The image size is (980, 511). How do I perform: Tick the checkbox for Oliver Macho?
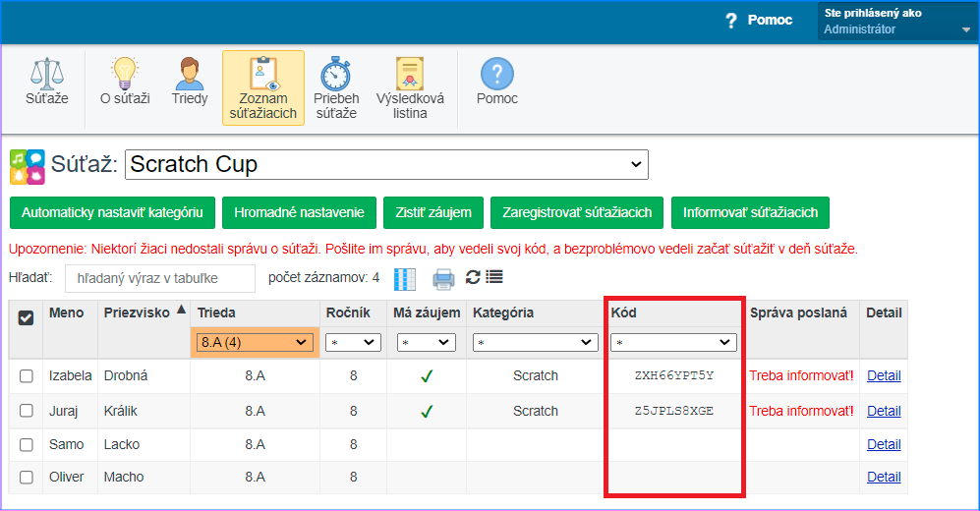point(27,478)
